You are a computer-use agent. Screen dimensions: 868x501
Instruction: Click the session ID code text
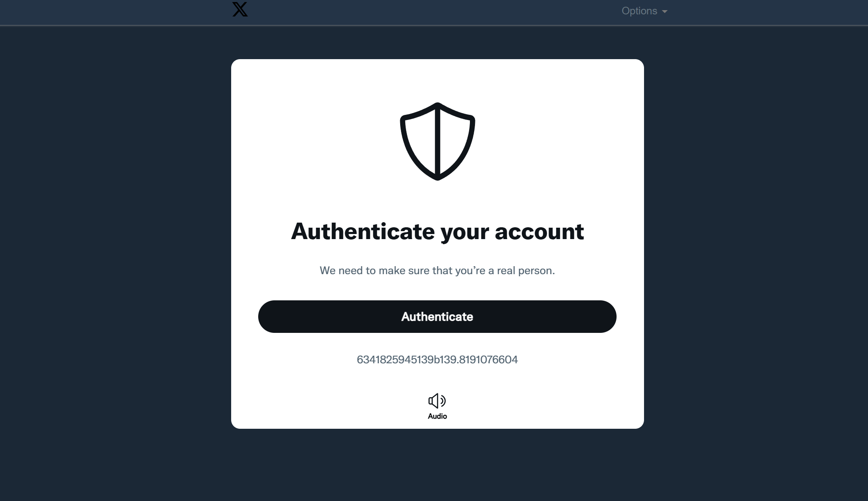[x=437, y=359]
